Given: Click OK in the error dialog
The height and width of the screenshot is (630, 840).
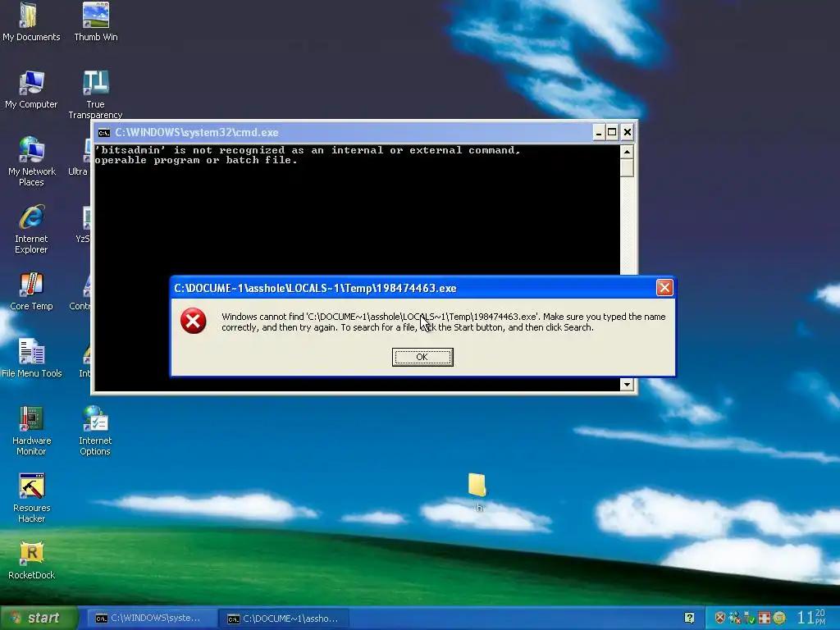Looking at the screenshot, I should point(422,357).
